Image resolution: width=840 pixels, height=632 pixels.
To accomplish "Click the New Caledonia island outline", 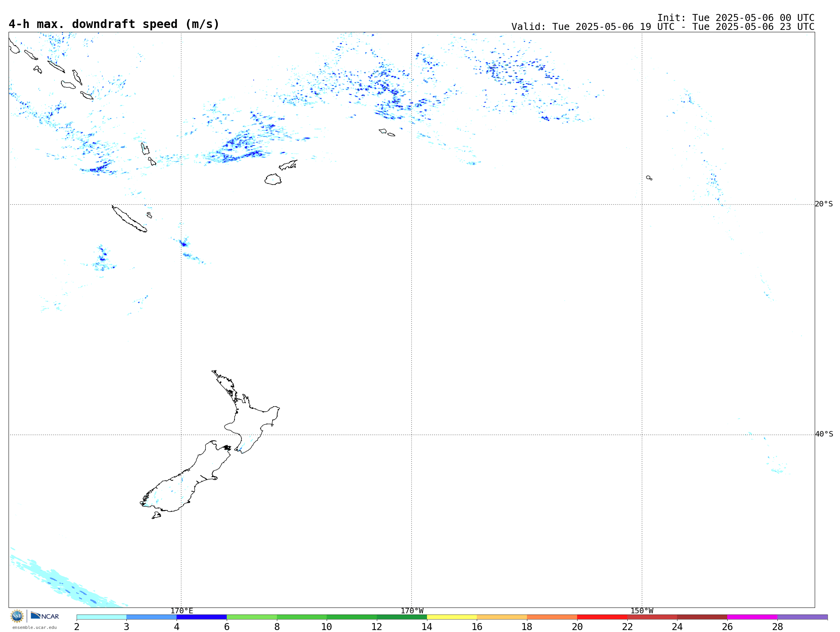I will tap(129, 219).
